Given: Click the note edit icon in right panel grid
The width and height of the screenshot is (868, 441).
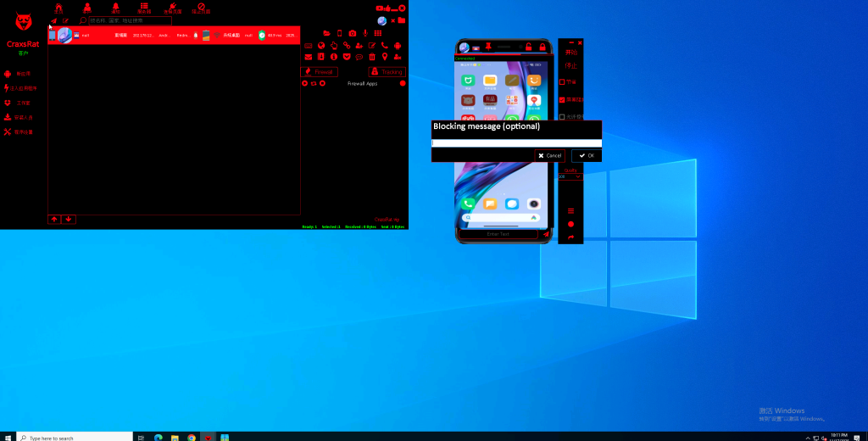Looking at the screenshot, I should [x=372, y=46].
